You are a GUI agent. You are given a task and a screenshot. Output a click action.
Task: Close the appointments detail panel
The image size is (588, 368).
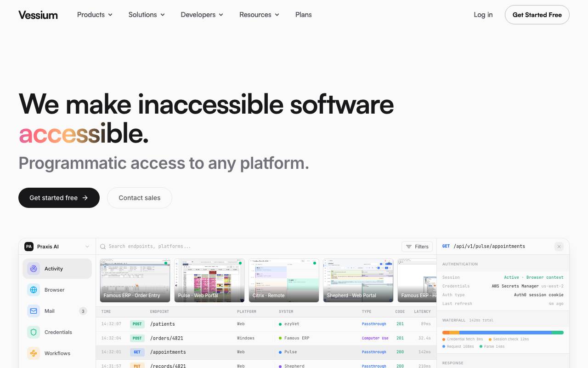pos(559,247)
